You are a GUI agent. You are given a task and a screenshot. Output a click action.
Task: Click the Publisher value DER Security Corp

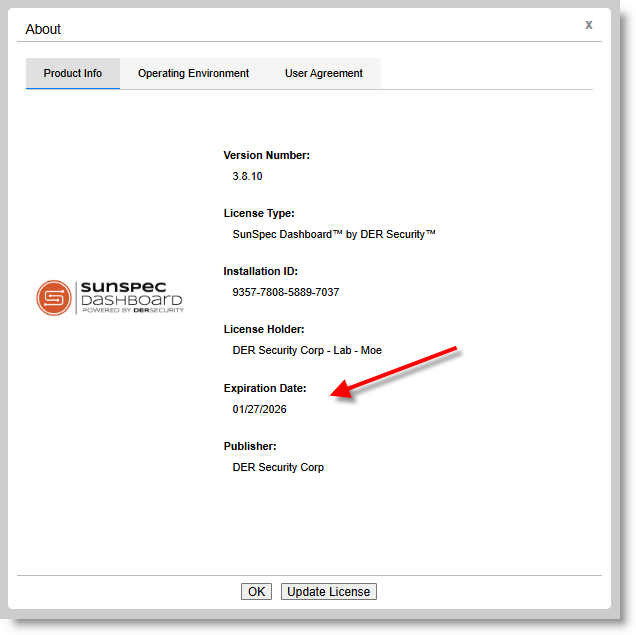click(278, 467)
